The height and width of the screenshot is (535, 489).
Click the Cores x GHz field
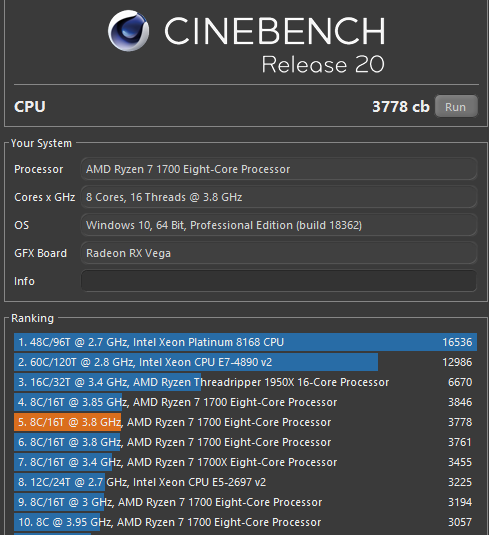coord(278,197)
